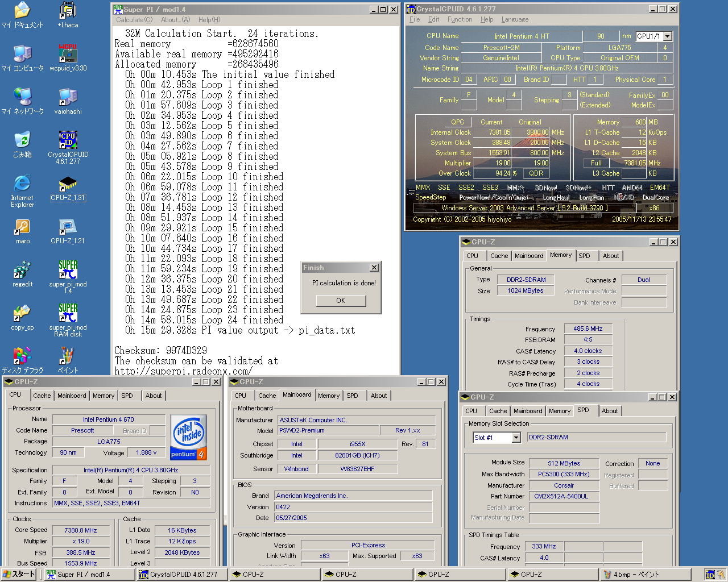Click the CrystalCPUID title bar icon
This screenshot has width=728, height=582.
(x=411, y=9)
